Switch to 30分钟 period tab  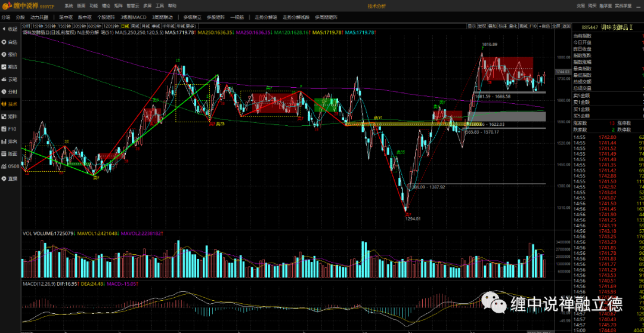80,26
